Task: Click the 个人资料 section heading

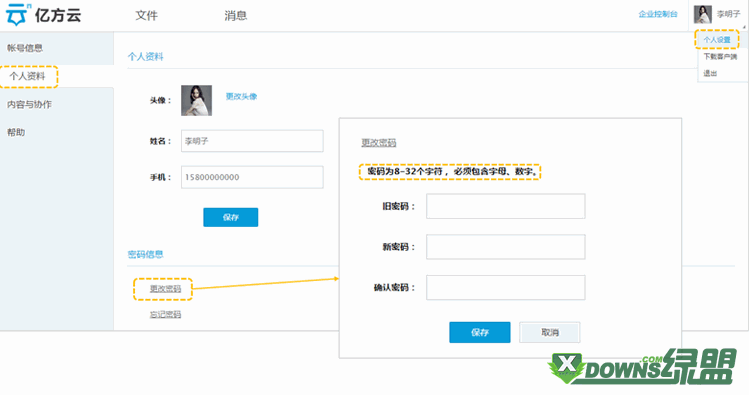Action: pos(146,57)
